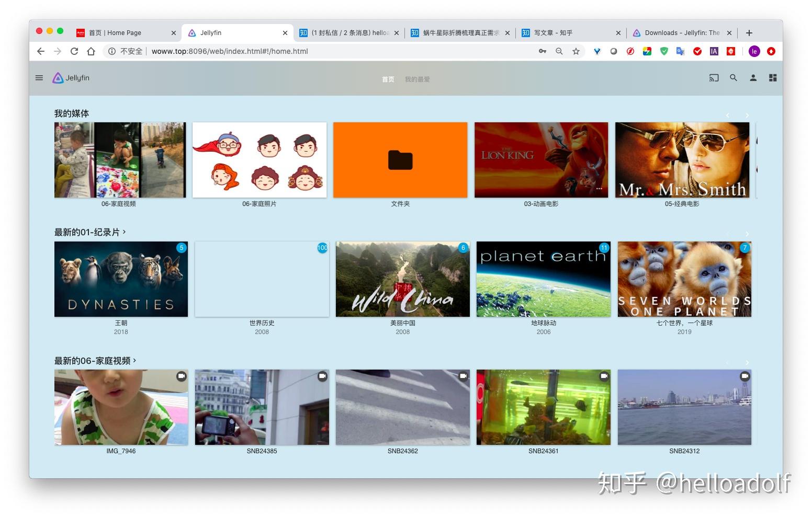812x517 pixels.
Task: Expand 最新的06-家庭视频 section
Action: [x=95, y=361]
